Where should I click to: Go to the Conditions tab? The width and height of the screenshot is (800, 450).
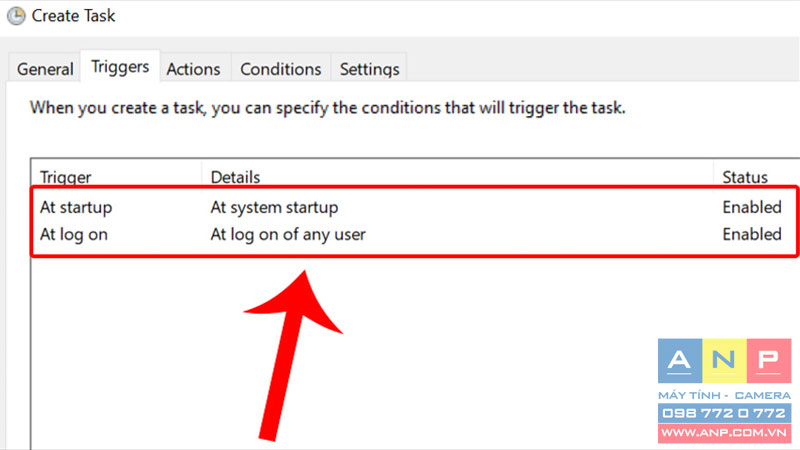[281, 68]
